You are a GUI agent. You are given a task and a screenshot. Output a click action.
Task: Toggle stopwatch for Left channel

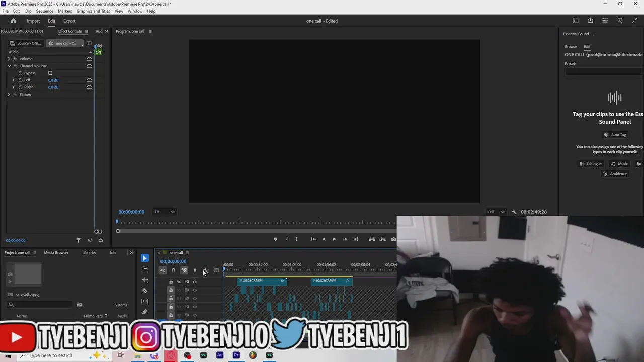click(20, 80)
